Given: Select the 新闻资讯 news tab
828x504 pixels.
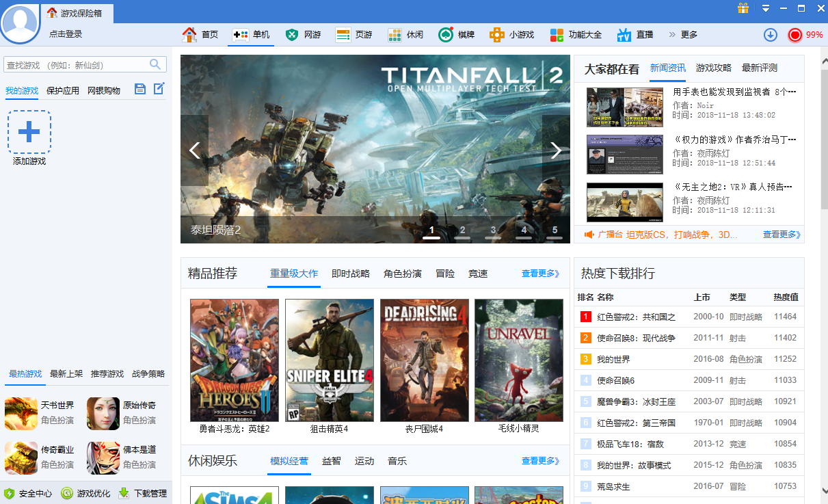Looking at the screenshot, I should pyautogui.click(x=667, y=68).
